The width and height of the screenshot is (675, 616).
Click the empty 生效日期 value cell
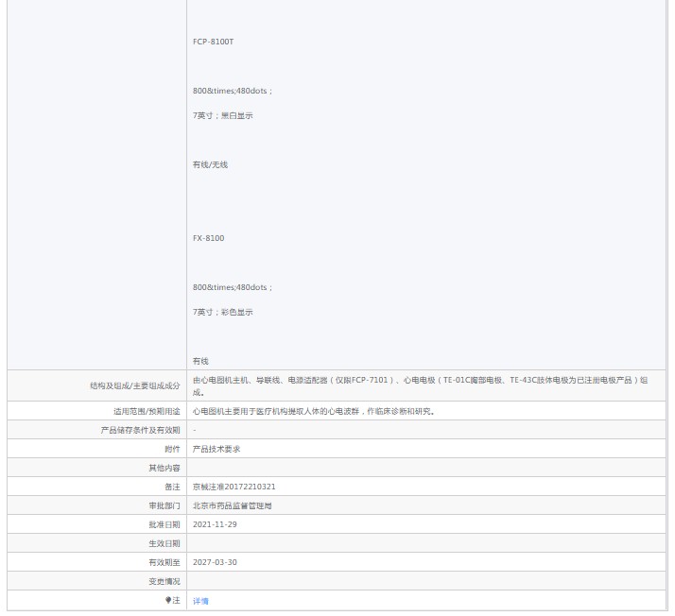point(425,543)
